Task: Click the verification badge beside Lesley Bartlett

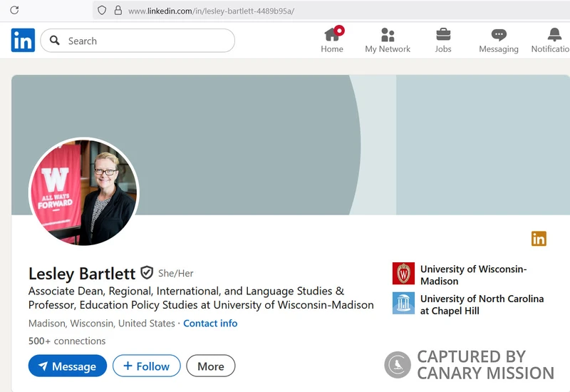Action: click(147, 272)
